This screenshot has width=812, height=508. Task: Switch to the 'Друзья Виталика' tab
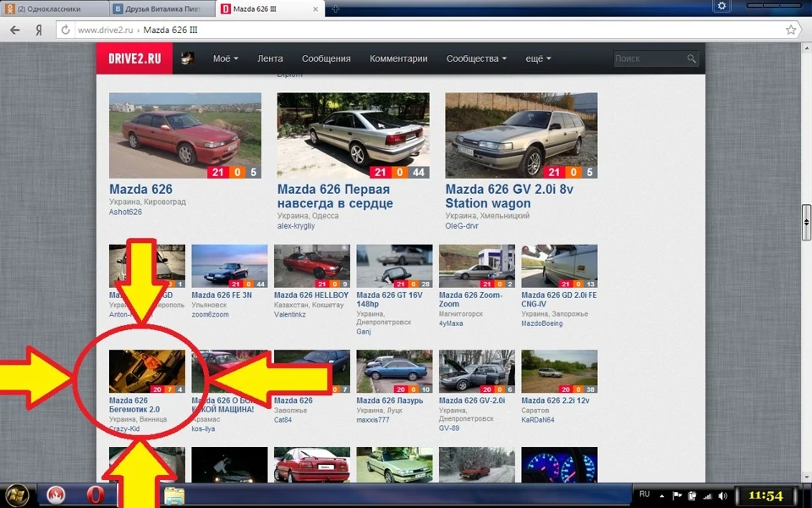point(162,8)
